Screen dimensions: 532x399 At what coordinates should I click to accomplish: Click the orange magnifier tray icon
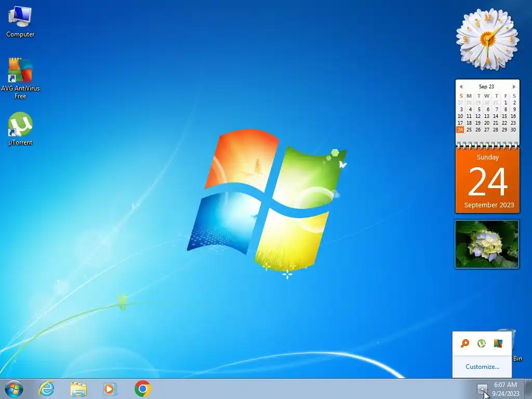(x=465, y=343)
